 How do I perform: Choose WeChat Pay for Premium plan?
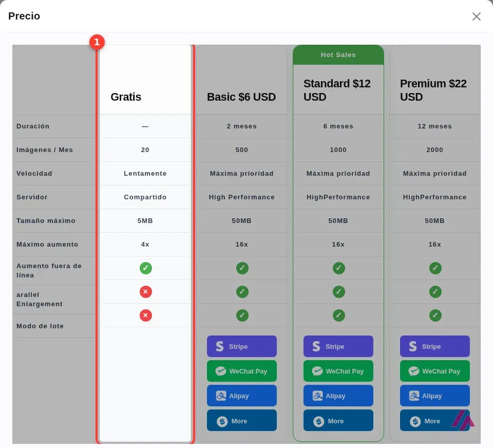pos(434,371)
